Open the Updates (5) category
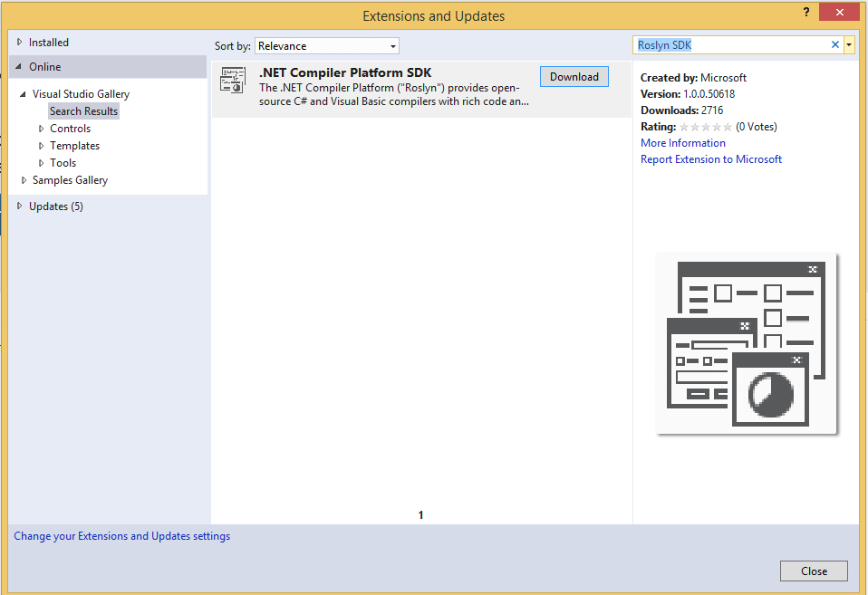 tap(56, 206)
